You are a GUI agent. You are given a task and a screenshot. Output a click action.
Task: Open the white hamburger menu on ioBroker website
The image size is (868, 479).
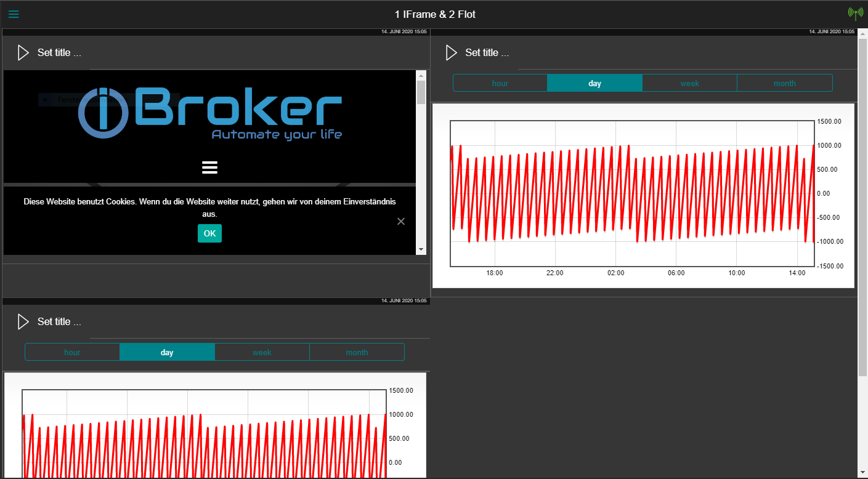[209, 167]
